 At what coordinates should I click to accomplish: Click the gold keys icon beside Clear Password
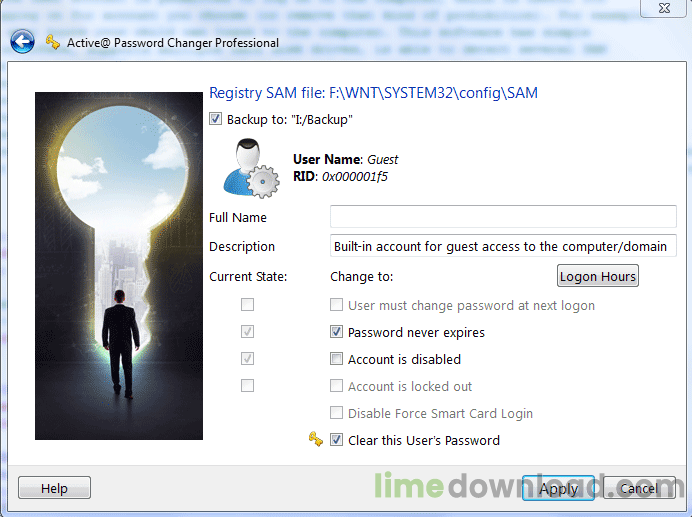click(x=316, y=439)
